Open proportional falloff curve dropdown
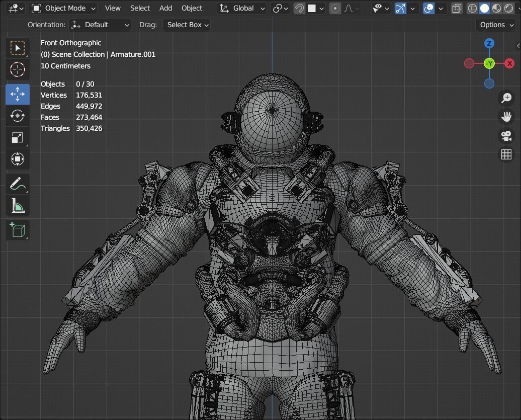 point(351,9)
